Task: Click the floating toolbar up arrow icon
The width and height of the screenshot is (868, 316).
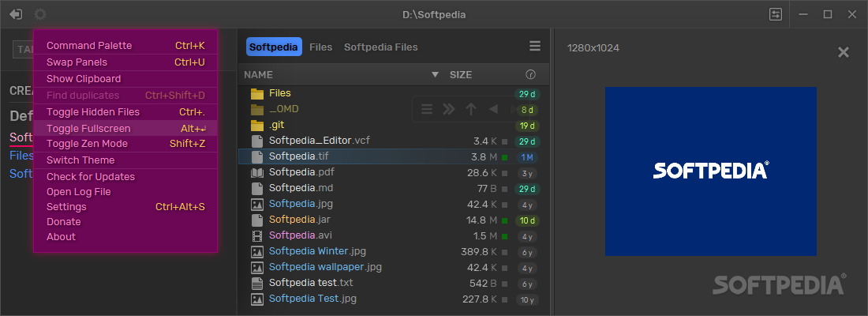Action: pos(470,109)
